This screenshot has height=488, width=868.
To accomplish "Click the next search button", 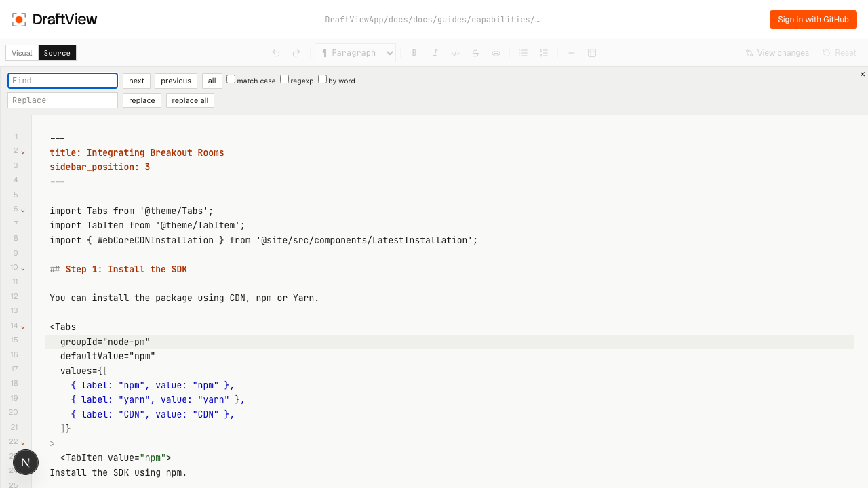I will [136, 81].
